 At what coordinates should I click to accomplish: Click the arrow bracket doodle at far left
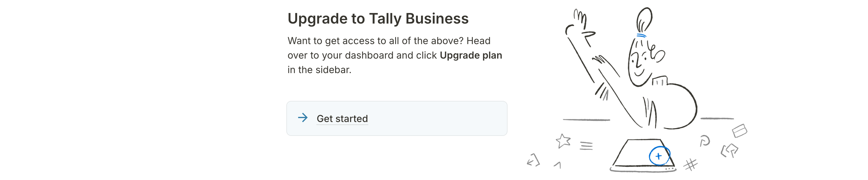coord(533,160)
